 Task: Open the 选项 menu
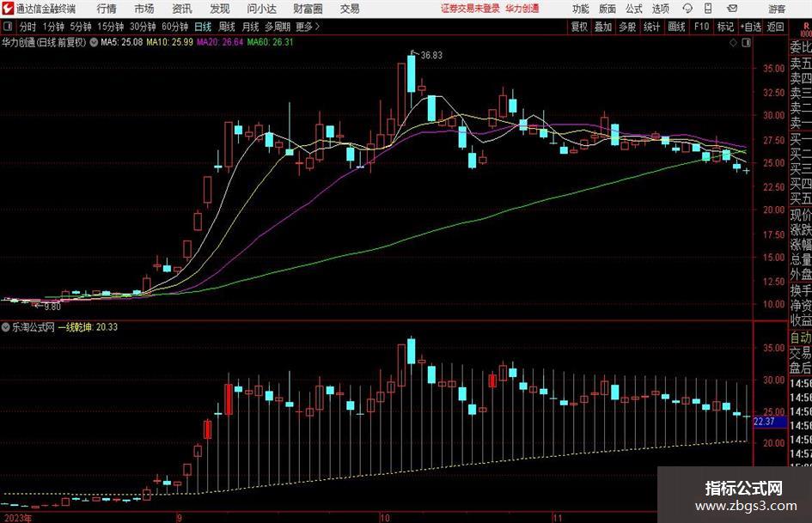click(x=660, y=9)
